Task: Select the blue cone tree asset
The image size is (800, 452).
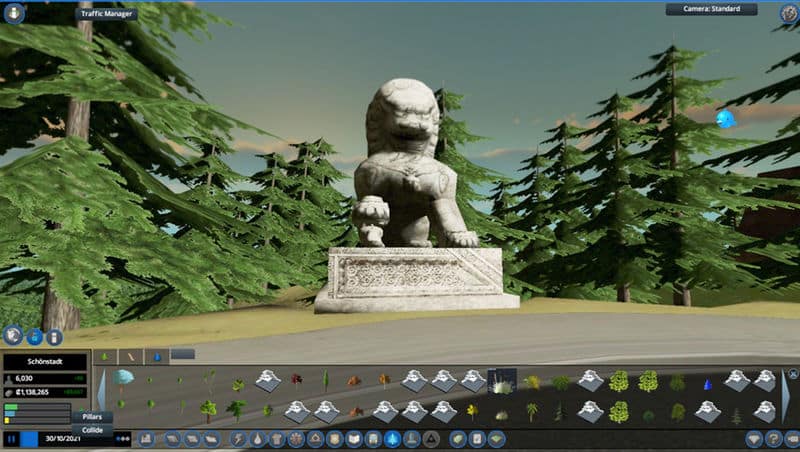Action: 708,382
